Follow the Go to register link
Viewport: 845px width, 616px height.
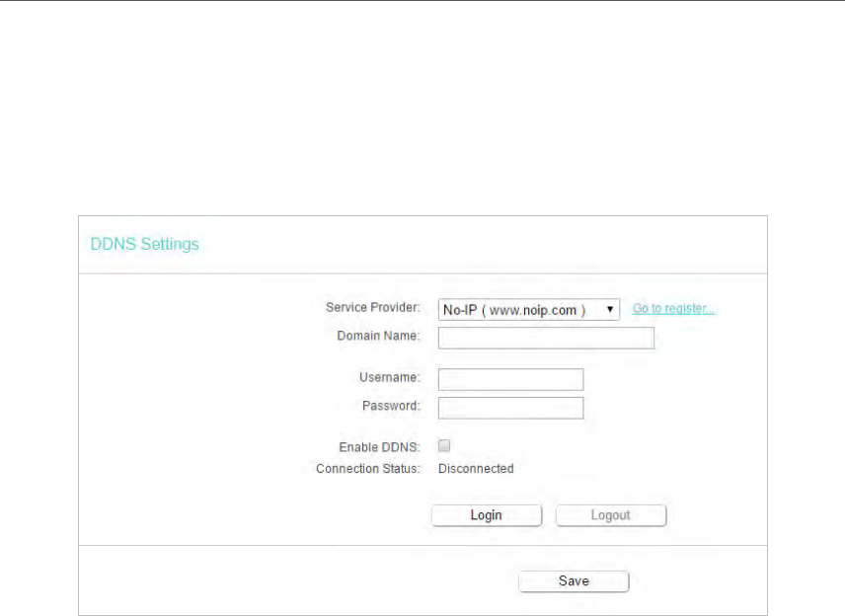click(x=673, y=309)
